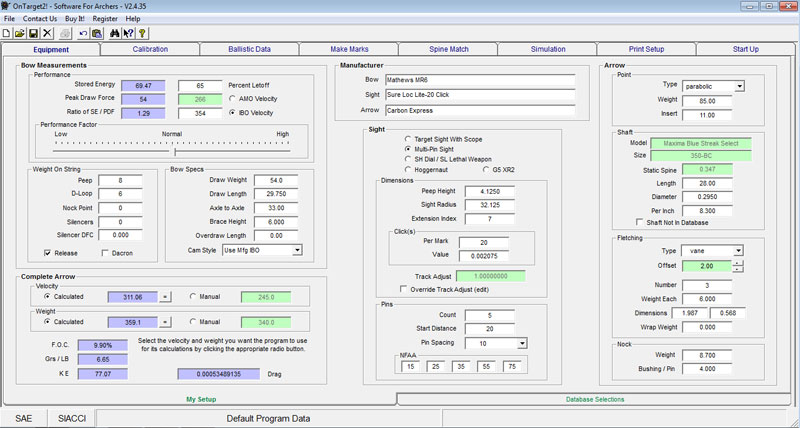Enable the Dacron checkbox

point(105,253)
